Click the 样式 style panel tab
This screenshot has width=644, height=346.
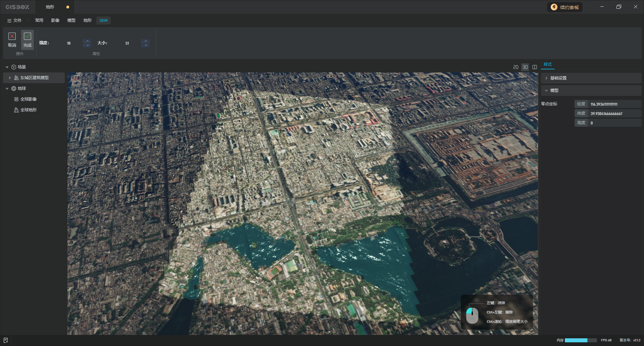(547, 64)
